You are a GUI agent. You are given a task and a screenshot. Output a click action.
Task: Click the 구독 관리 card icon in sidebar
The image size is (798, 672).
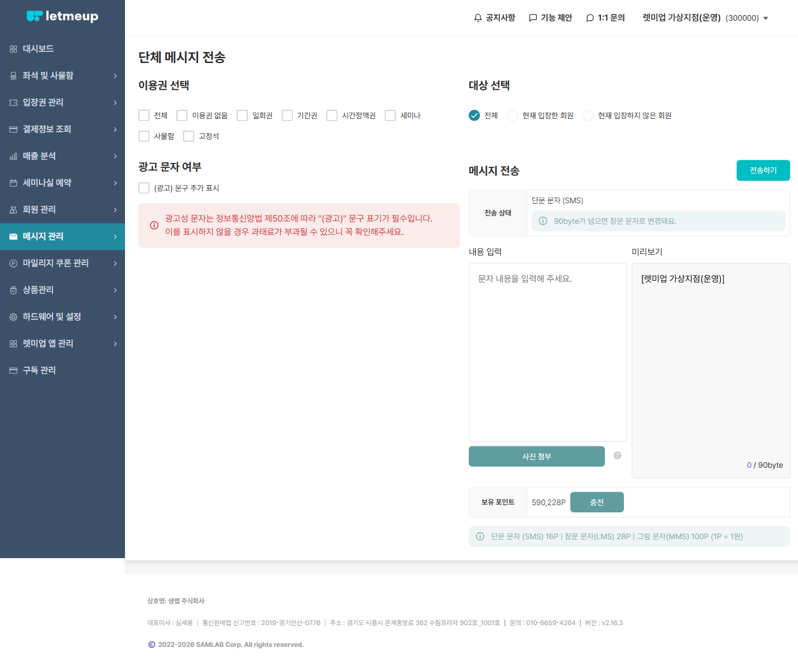tap(13, 371)
